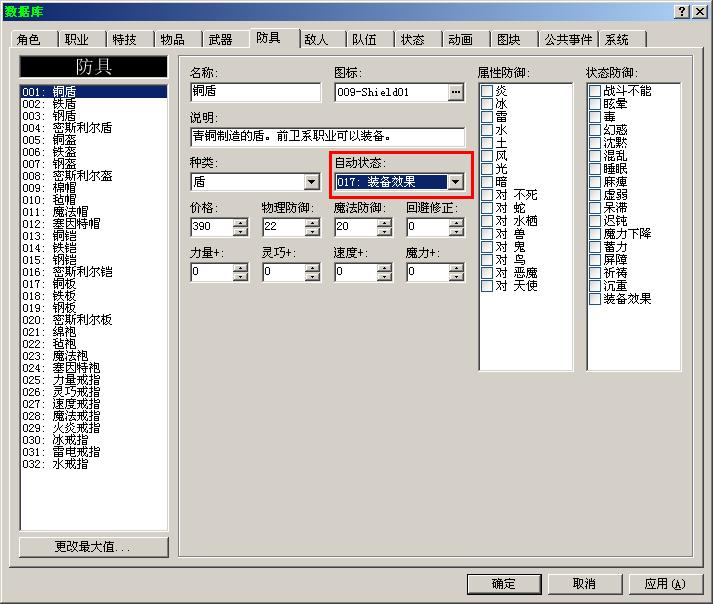Enable 毒 state defense checkbox
Screen dimensions: 713x604
(x=595, y=116)
